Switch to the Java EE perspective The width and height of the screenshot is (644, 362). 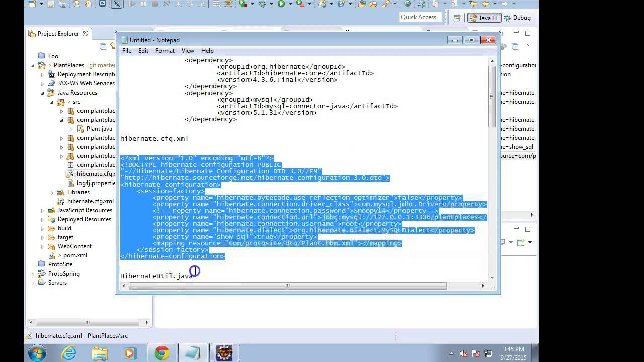click(x=484, y=18)
